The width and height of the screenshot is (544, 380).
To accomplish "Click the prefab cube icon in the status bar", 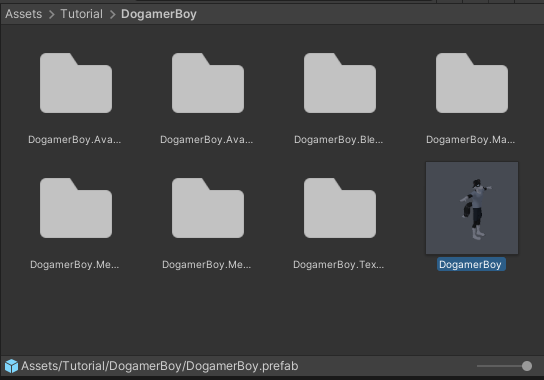I will coord(11,366).
